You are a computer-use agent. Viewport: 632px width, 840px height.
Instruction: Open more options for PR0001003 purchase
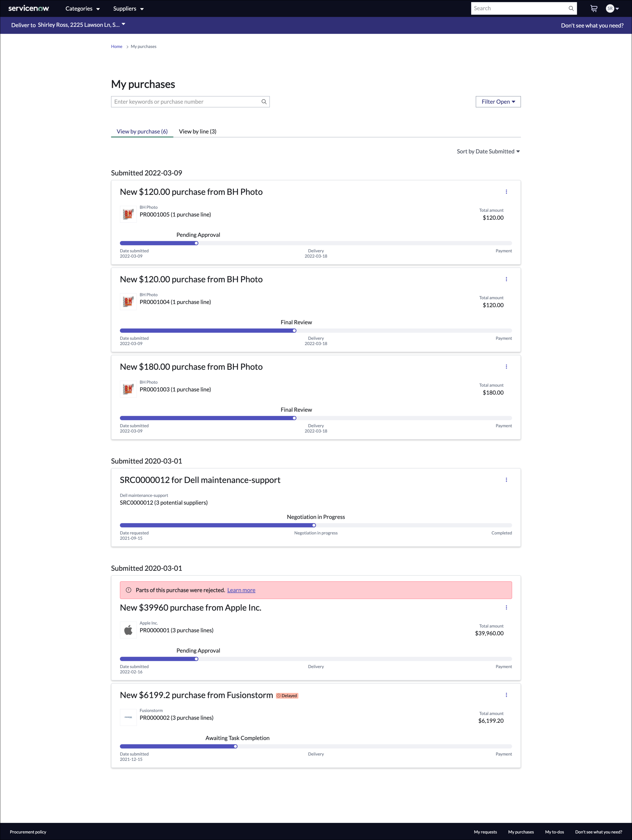coord(506,367)
